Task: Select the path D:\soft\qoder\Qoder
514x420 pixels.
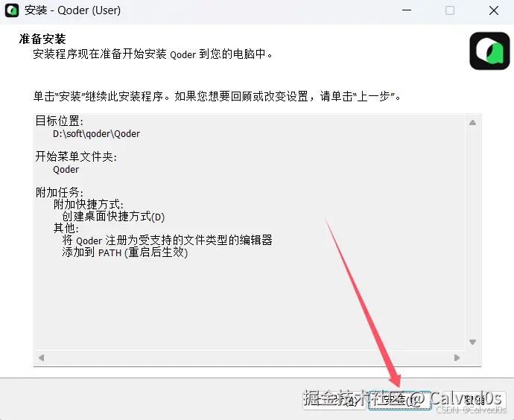Action: pyautogui.click(x=96, y=133)
